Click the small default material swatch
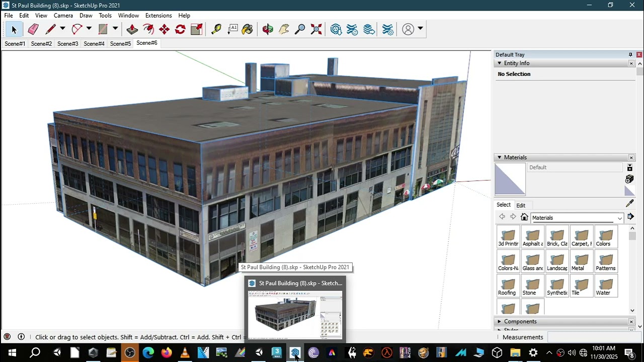Screen dimensions: 644x362 pos(629,191)
